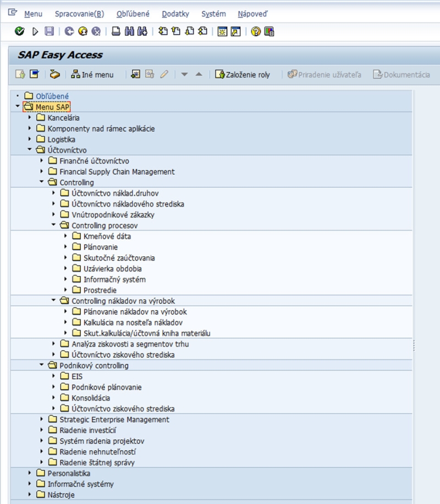Screen dimensions: 440x504
Task: Expand the Logistika node arrow
Action: click(30, 139)
